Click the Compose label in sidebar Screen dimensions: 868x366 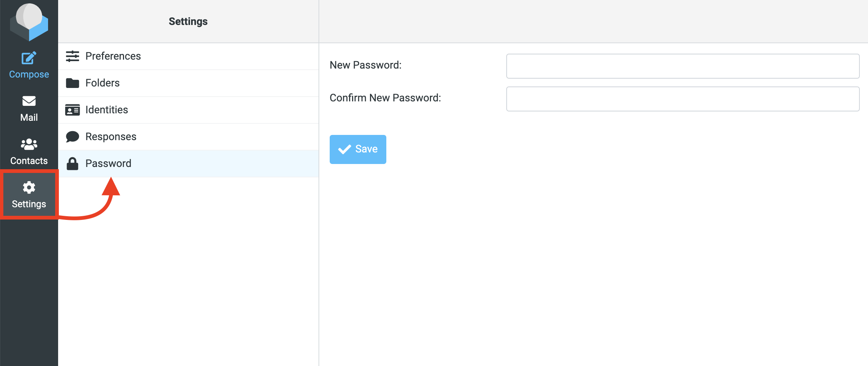pos(29,75)
